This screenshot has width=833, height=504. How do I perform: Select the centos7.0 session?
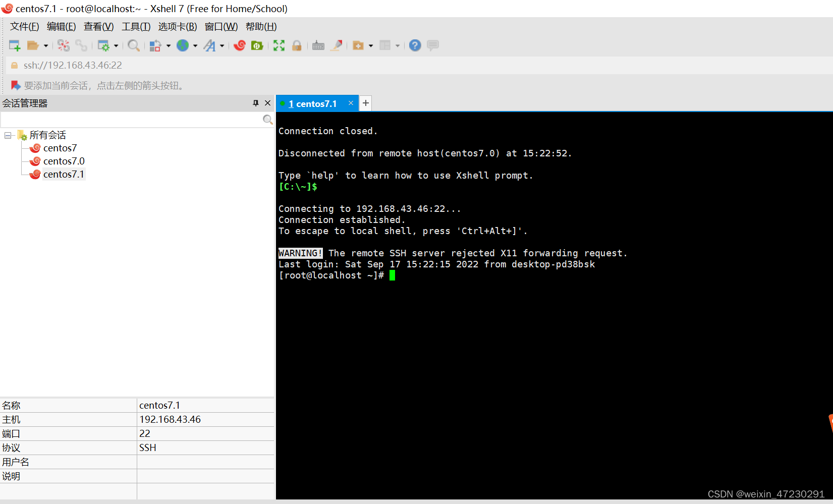click(64, 161)
